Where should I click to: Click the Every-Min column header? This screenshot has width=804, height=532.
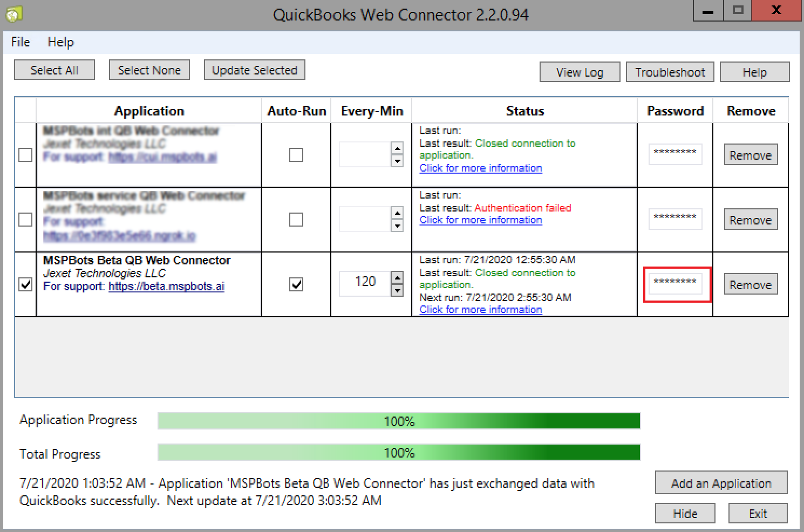pos(372,111)
